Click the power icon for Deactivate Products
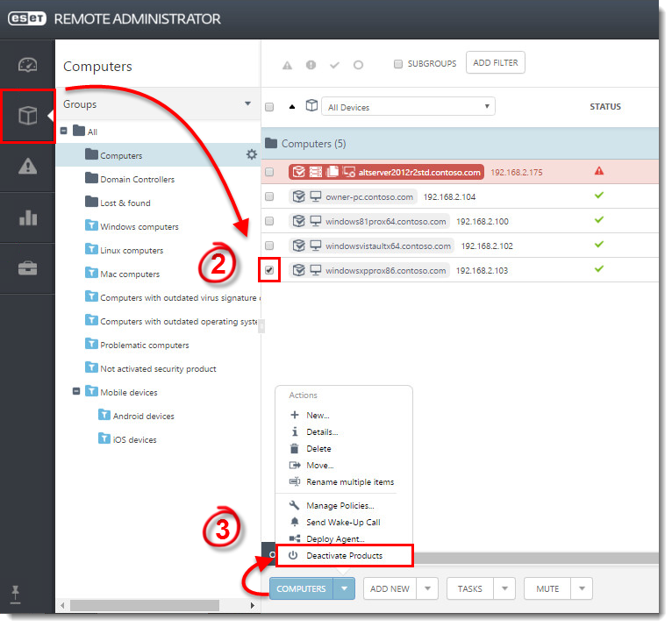The image size is (672, 627). pyautogui.click(x=293, y=555)
